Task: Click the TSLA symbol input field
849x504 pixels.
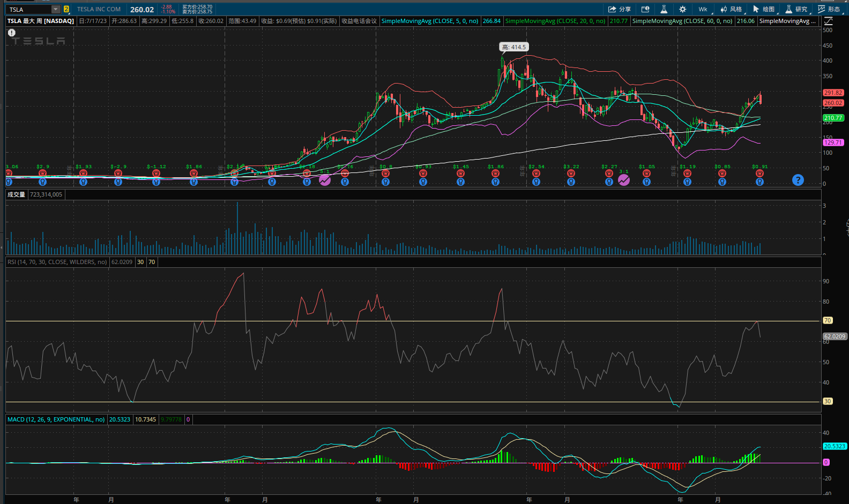Action: pyautogui.click(x=29, y=9)
